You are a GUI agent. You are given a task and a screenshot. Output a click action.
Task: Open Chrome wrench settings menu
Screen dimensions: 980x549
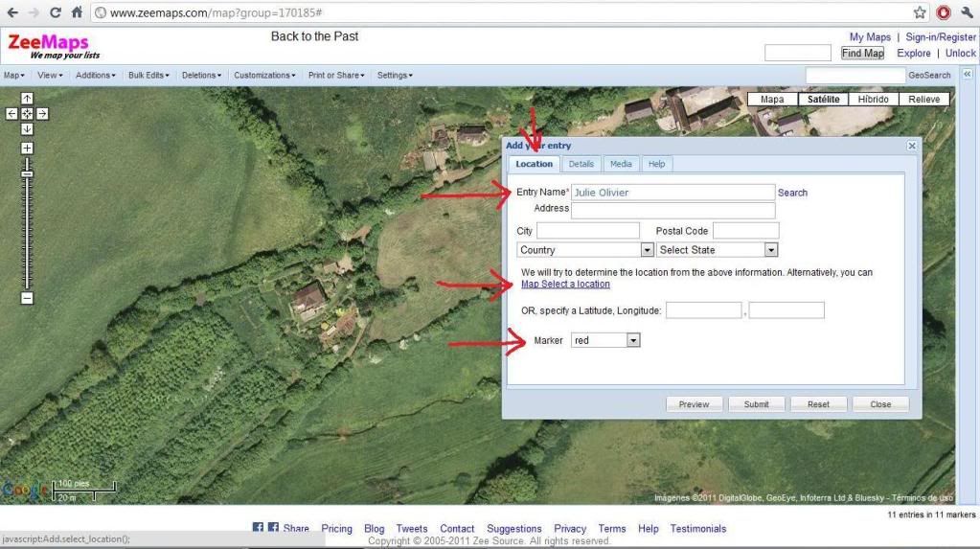coord(966,12)
